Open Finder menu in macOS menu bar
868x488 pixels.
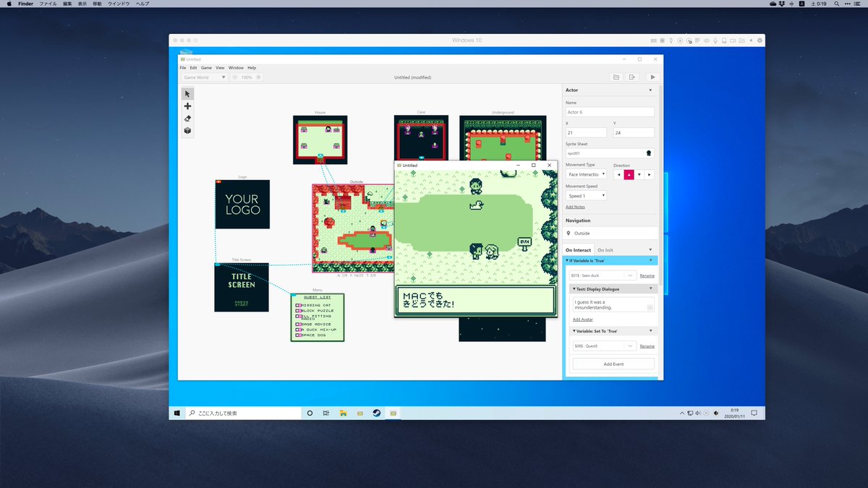25,4
